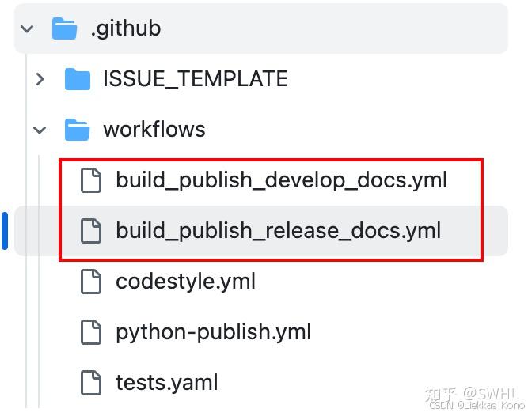This screenshot has height=416, width=532.
Task: Open the python-publish.yml file name
Action: (213, 332)
